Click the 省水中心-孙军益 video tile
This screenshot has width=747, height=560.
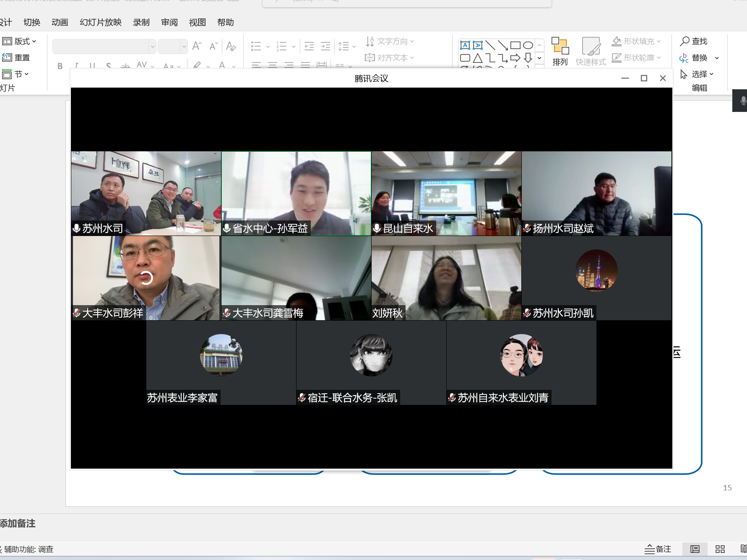(296, 193)
